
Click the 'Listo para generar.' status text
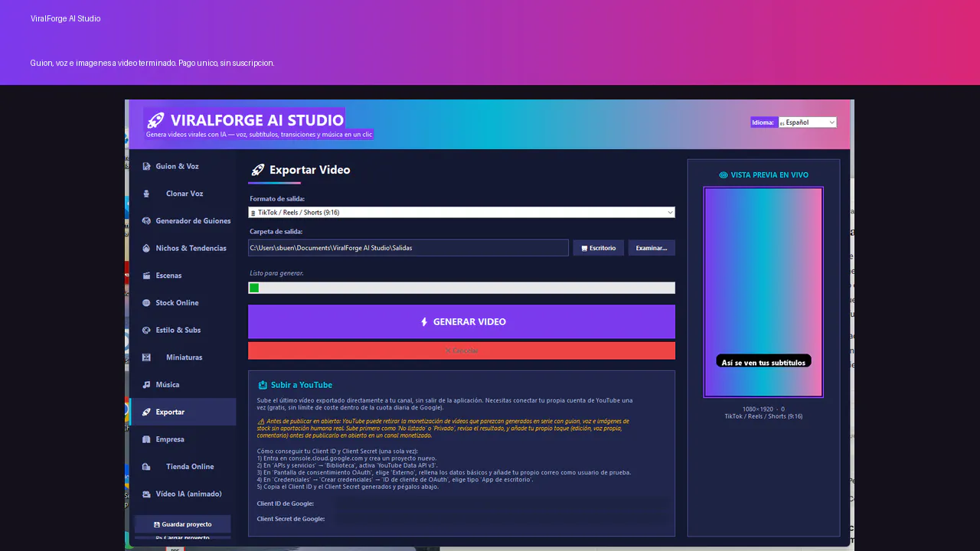[x=276, y=273]
